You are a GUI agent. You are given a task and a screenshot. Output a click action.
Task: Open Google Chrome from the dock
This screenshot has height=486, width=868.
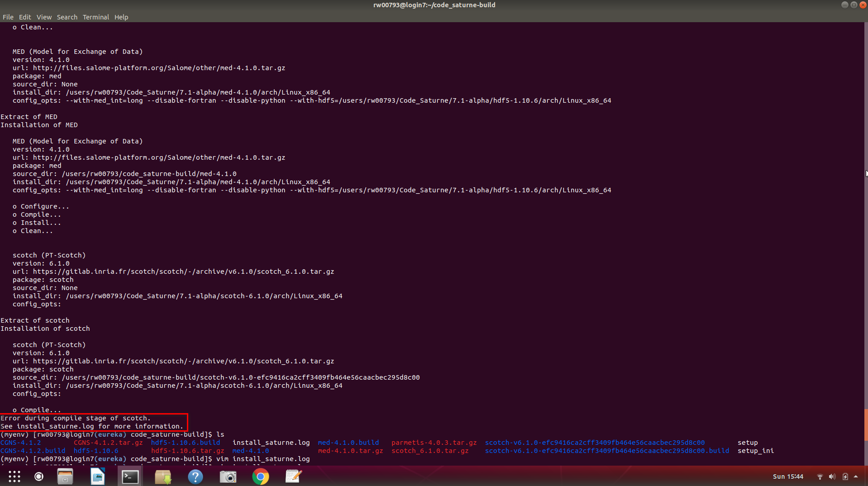tap(261, 476)
